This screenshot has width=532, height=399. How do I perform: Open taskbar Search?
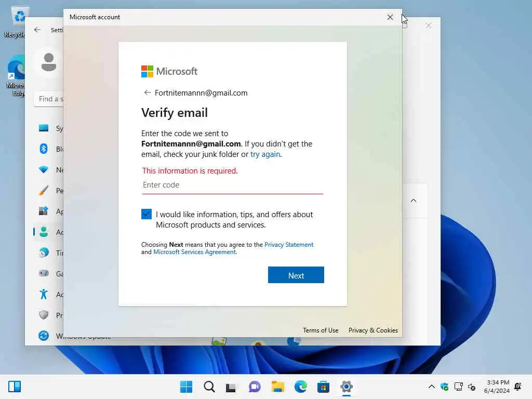[209, 387]
